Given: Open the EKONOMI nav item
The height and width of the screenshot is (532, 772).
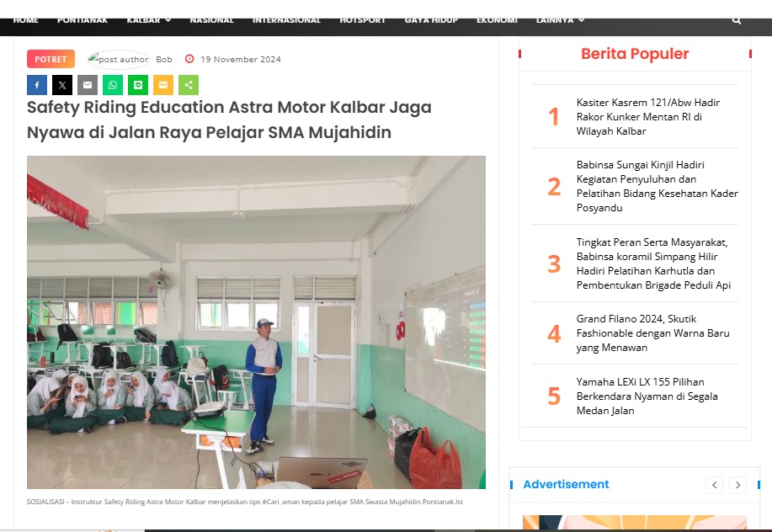Looking at the screenshot, I should point(497,20).
